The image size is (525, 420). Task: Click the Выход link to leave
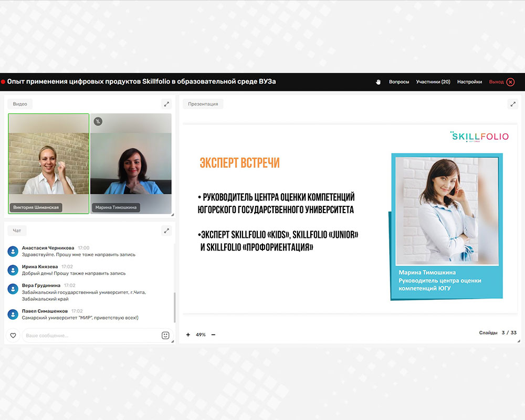pos(496,82)
